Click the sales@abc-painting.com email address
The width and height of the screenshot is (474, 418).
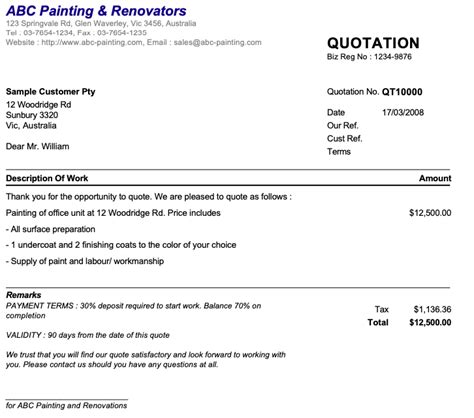coord(217,43)
